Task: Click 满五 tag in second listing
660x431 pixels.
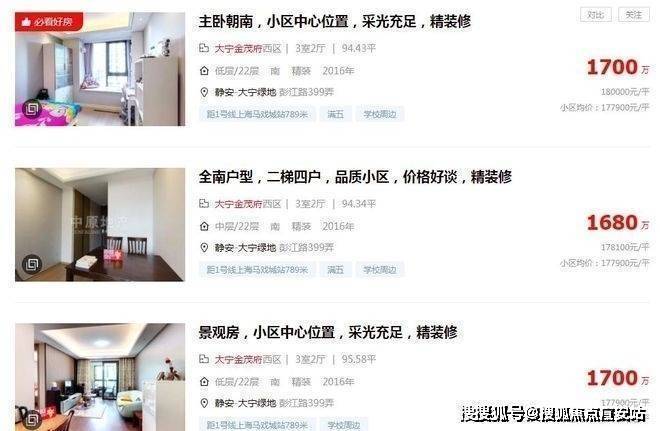Action: coord(335,269)
